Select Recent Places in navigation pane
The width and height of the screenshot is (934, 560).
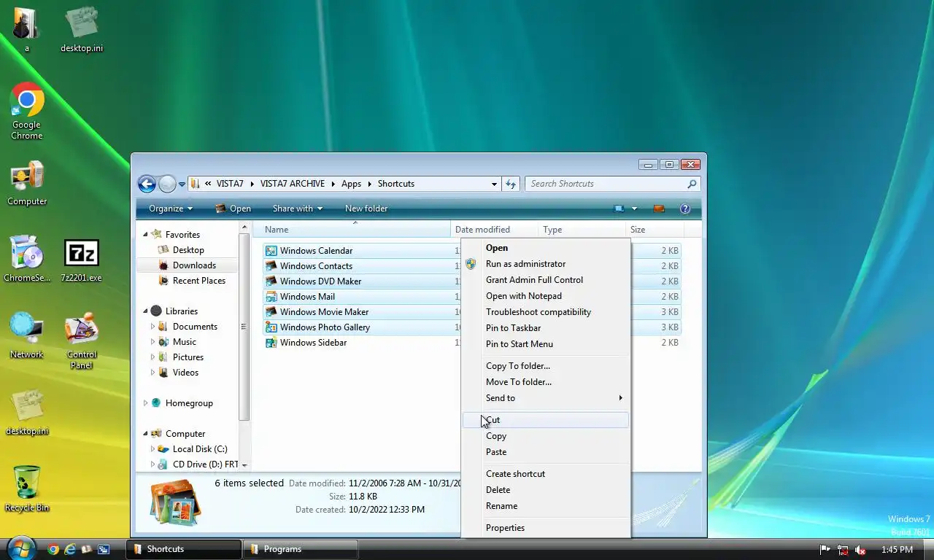click(191, 281)
